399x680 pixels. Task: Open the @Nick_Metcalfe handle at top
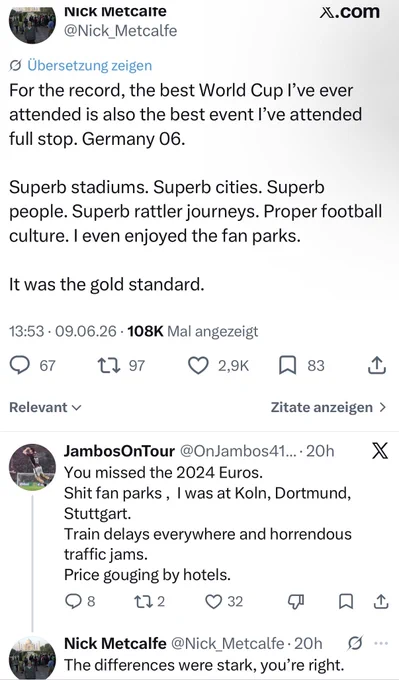point(121,31)
